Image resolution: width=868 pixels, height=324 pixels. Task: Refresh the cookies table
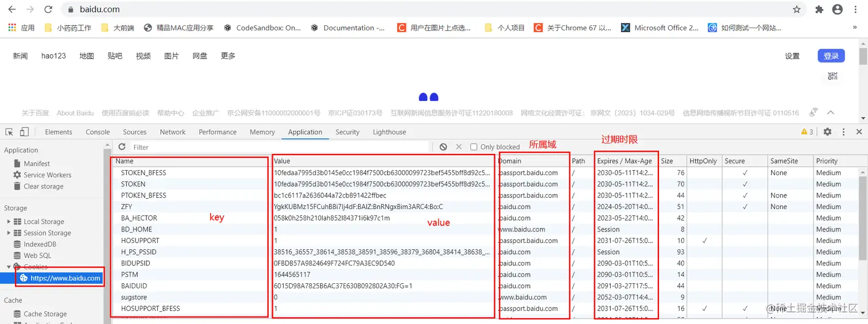122,147
